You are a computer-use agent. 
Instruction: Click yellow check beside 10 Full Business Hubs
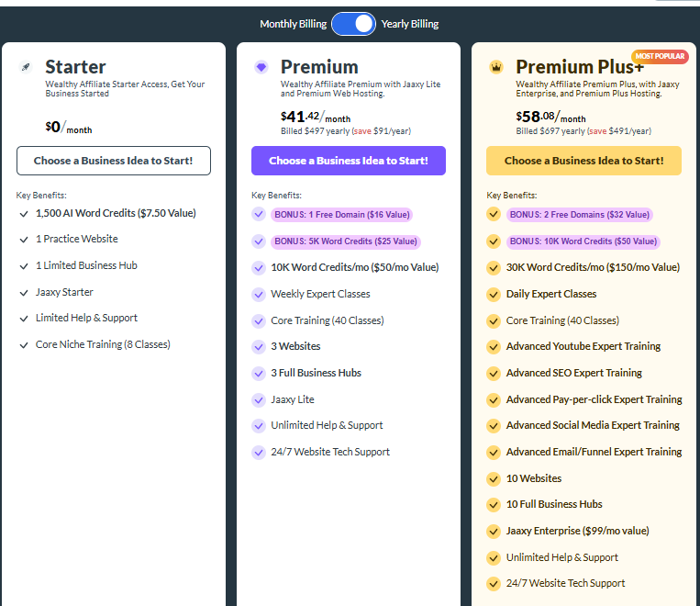(x=494, y=505)
